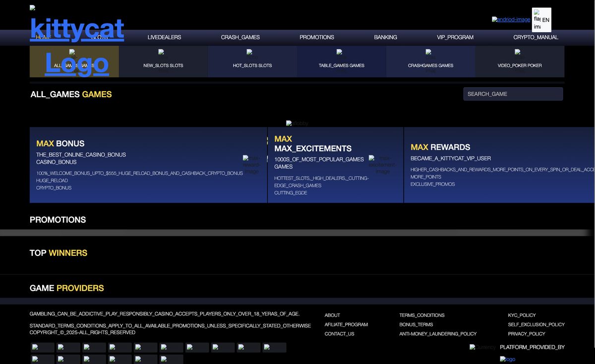Go to CRASH_GAMES in the top navigation

pyautogui.click(x=240, y=37)
